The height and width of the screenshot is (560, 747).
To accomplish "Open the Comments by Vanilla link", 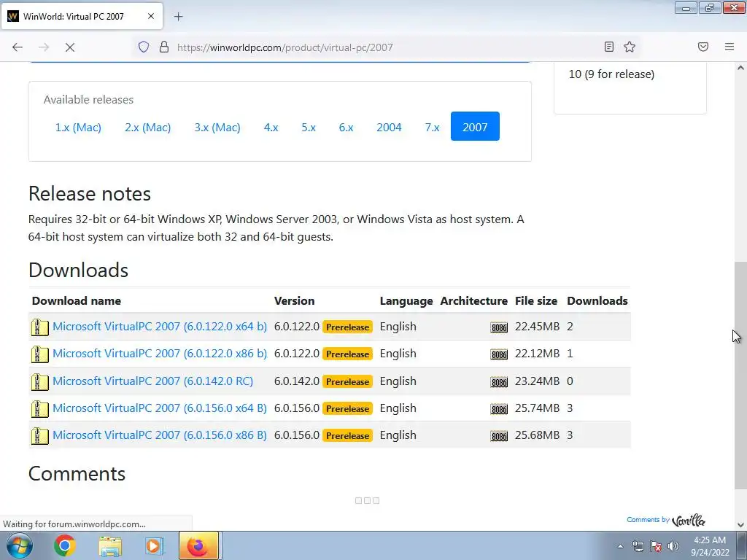I will pyautogui.click(x=665, y=520).
